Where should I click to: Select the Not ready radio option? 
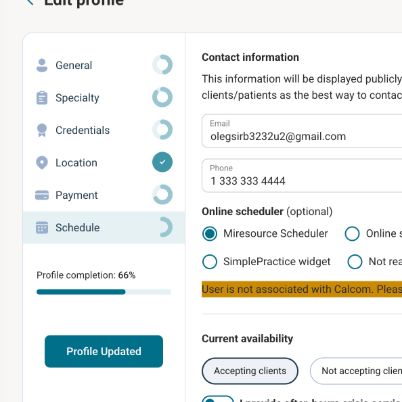pos(355,262)
